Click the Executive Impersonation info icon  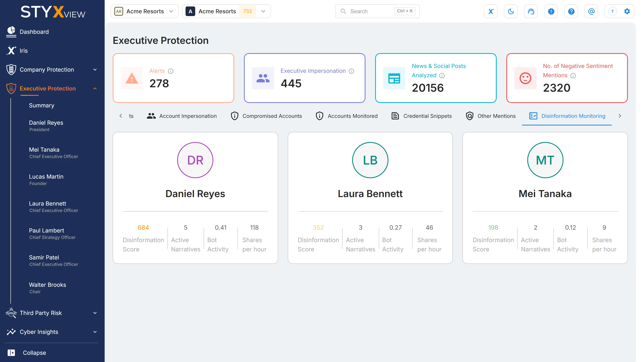(x=351, y=71)
